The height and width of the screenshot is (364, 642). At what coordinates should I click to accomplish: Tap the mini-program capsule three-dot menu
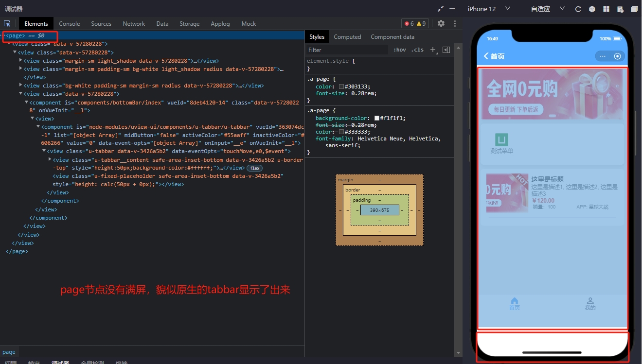coord(603,56)
